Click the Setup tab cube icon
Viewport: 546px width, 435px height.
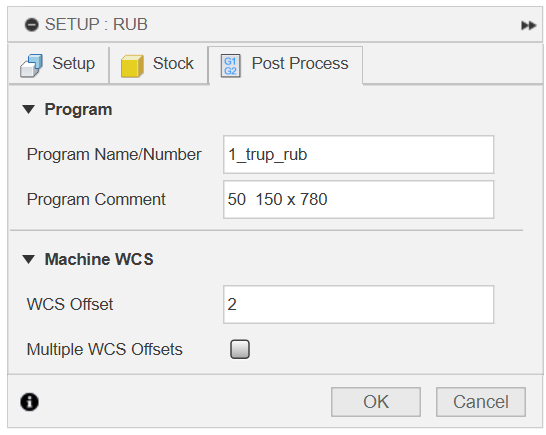click(31, 65)
